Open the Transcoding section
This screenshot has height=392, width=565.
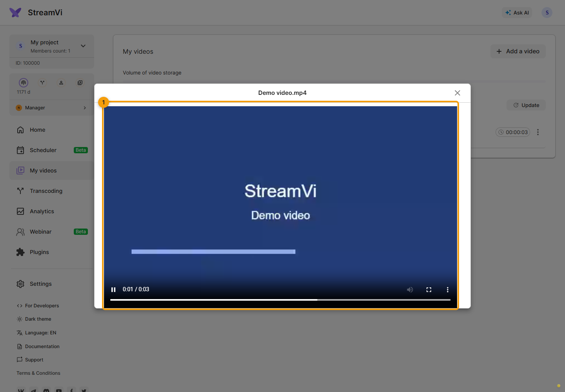(x=52, y=191)
